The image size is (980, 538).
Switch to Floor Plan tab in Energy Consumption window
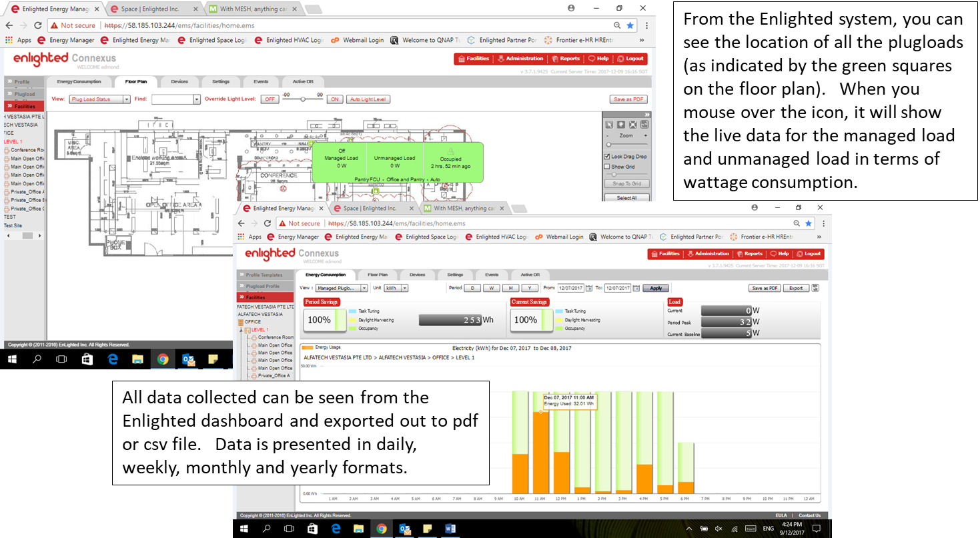pyautogui.click(x=378, y=275)
